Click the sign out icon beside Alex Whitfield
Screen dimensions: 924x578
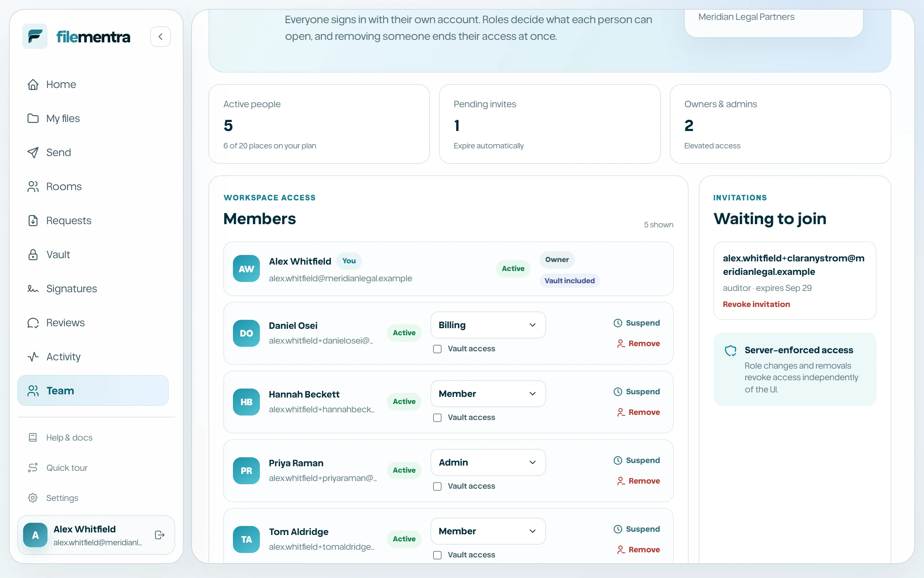click(x=159, y=535)
